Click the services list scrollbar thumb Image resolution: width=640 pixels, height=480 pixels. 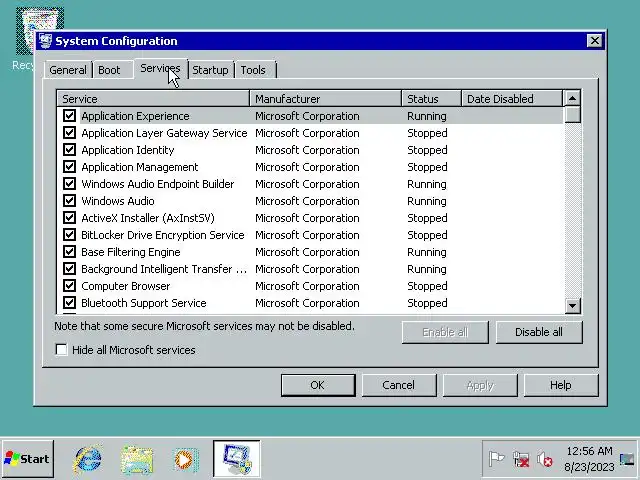click(x=572, y=115)
